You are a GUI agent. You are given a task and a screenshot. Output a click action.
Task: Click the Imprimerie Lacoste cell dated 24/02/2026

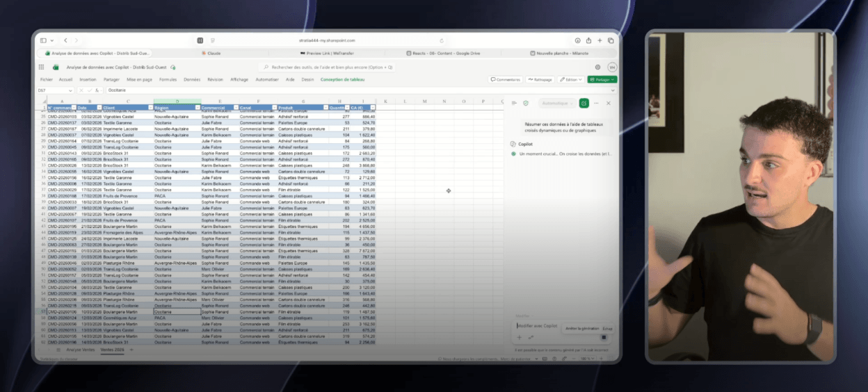(x=127, y=238)
